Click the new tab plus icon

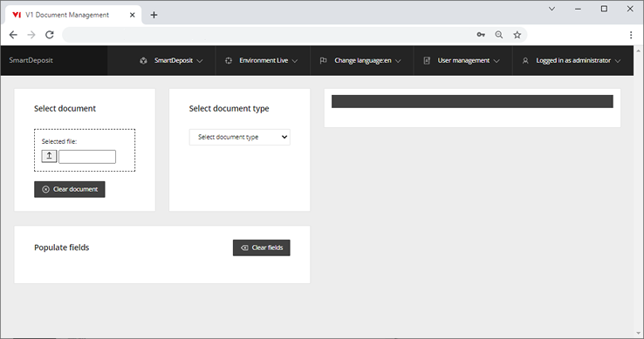154,15
